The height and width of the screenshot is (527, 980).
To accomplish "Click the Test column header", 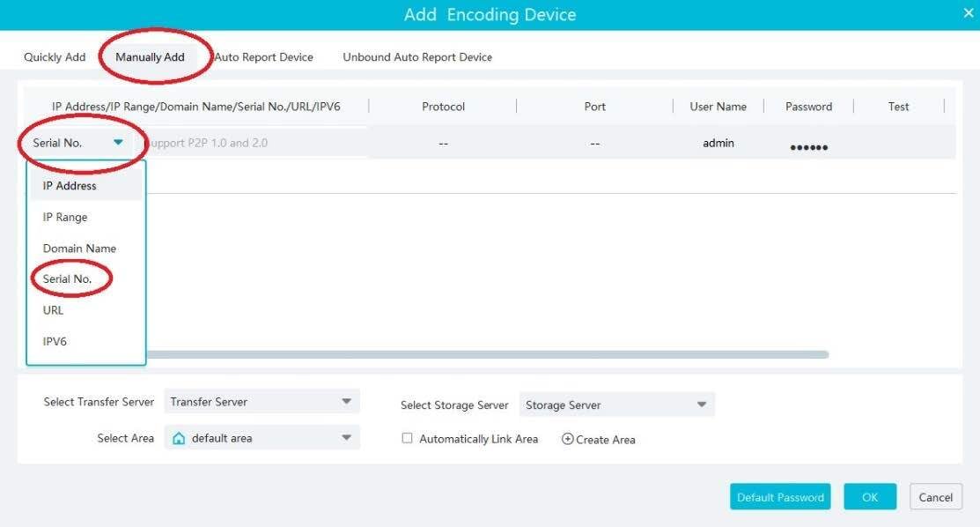I will coord(899,107).
